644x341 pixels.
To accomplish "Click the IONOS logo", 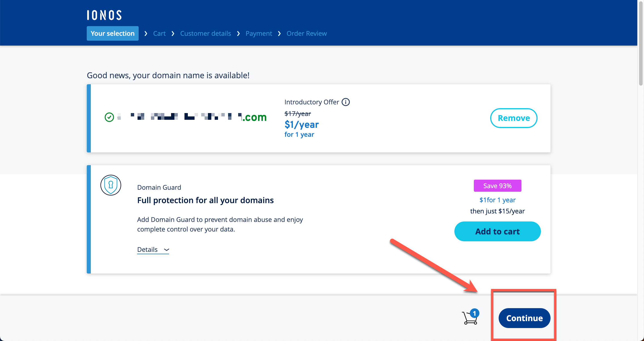I will (x=104, y=15).
